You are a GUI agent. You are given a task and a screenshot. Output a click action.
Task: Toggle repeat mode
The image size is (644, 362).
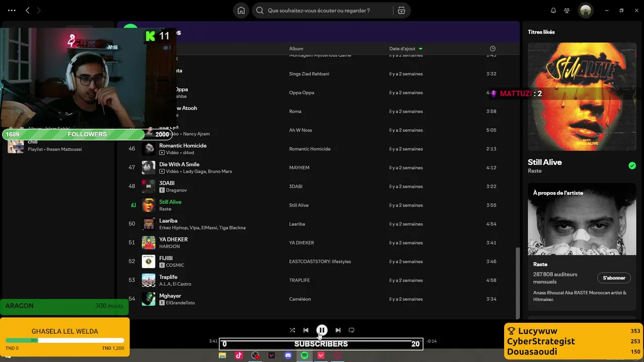[x=351, y=330]
